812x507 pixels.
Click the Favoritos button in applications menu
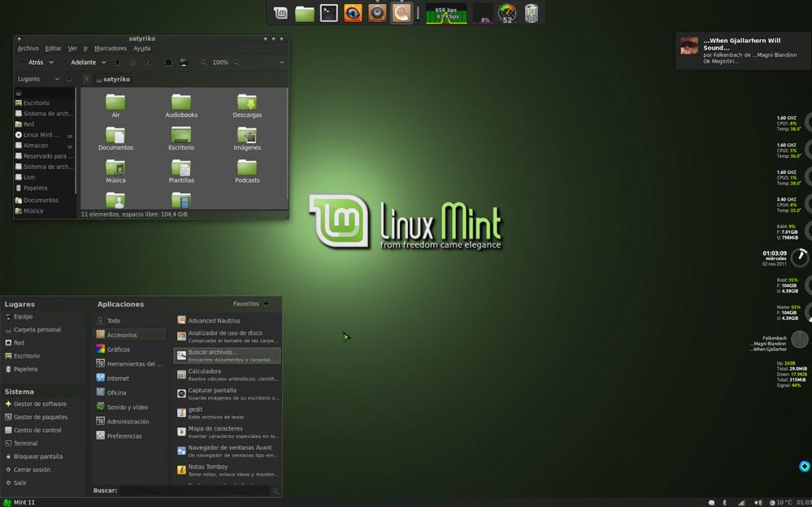coord(249,303)
